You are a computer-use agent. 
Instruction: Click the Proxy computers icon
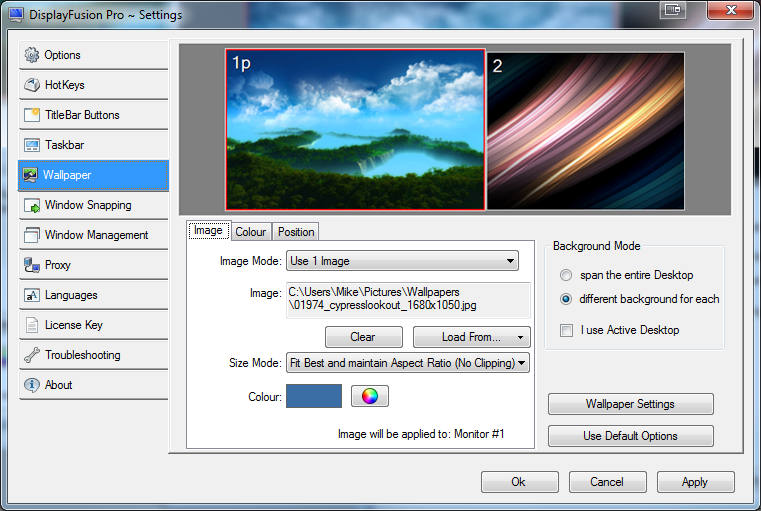click(x=32, y=265)
